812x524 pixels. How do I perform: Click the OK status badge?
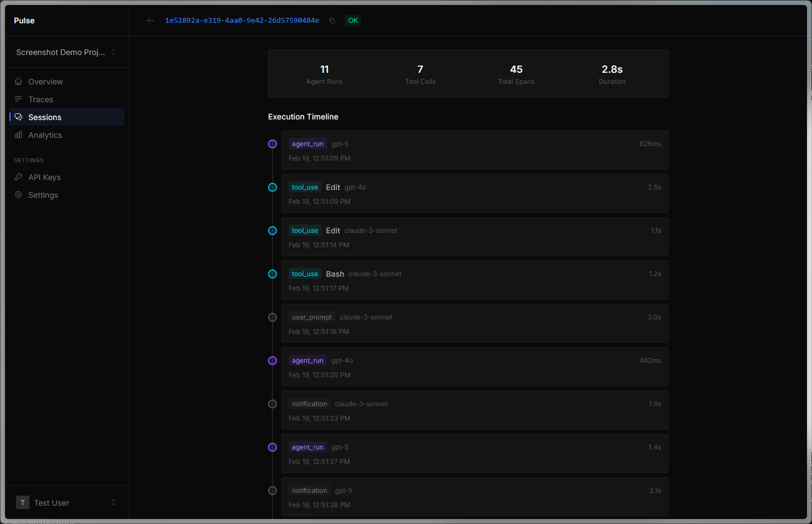pos(353,20)
